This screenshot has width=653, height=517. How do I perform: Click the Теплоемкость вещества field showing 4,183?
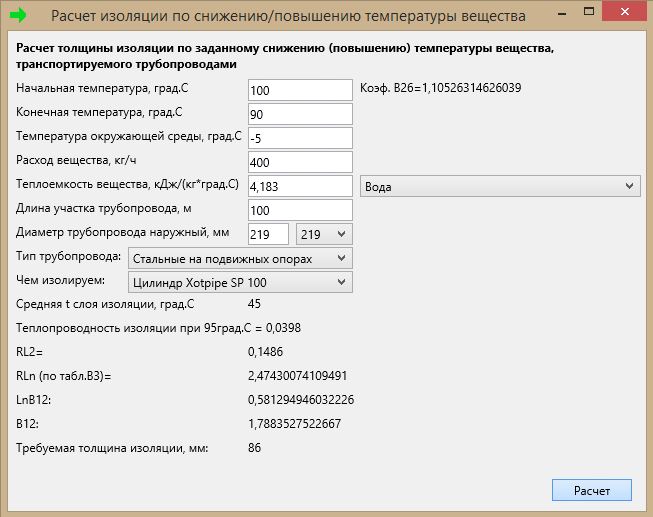[300, 186]
